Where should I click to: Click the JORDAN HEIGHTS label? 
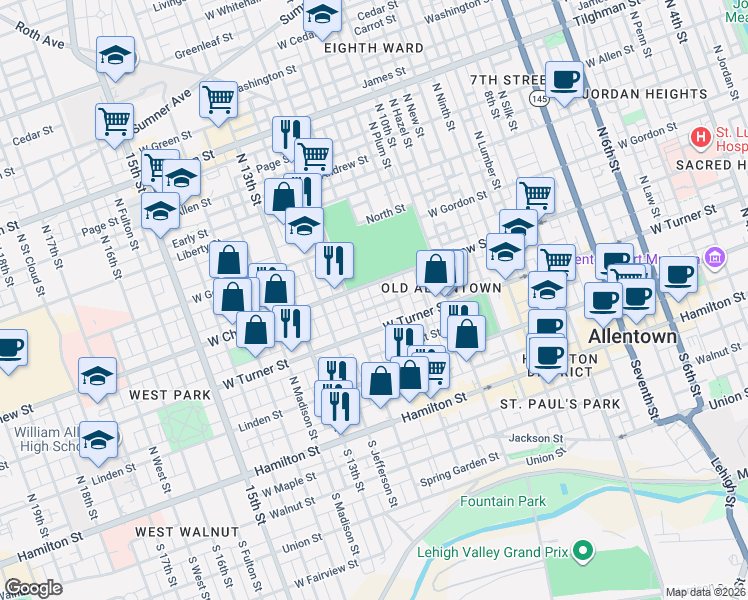645,94
